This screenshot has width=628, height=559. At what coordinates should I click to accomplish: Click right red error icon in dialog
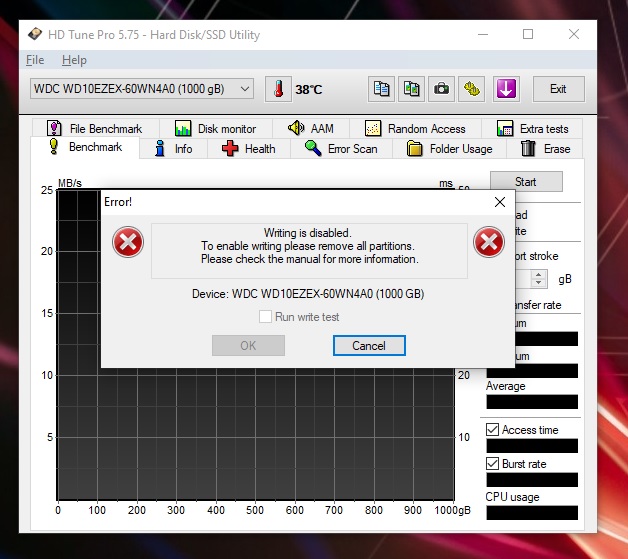489,242
